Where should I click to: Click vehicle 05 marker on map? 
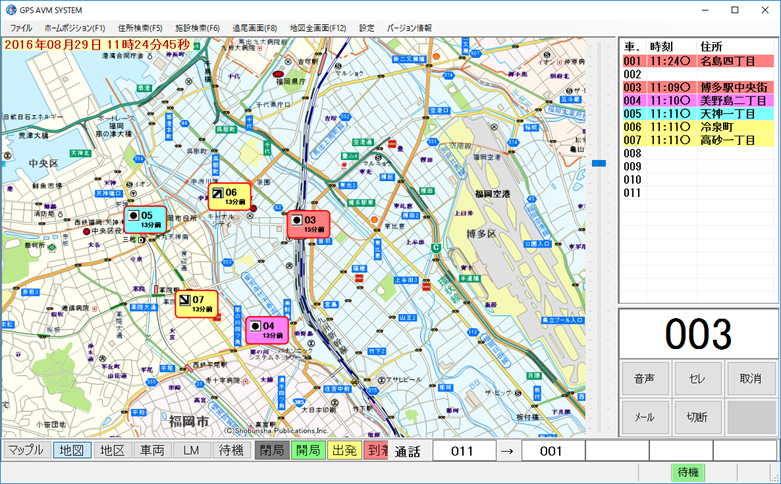144,219
